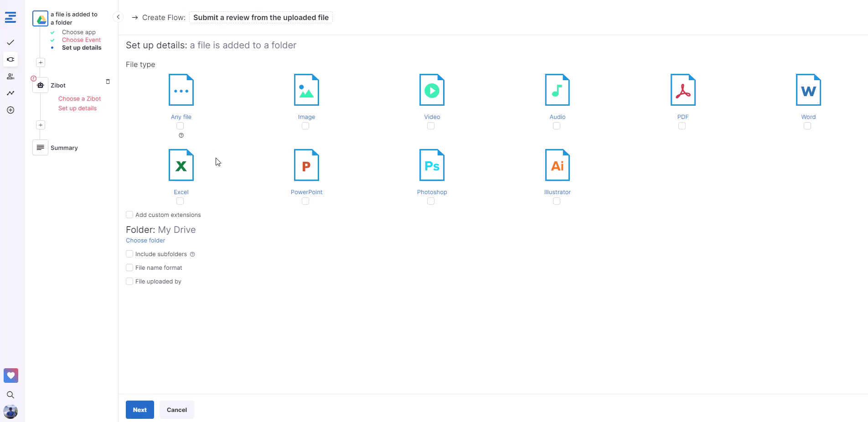The height and width of the screenshot is (422, 868).
Task: Toggle the File uploaded by checkbox
Action: [129, 281]
